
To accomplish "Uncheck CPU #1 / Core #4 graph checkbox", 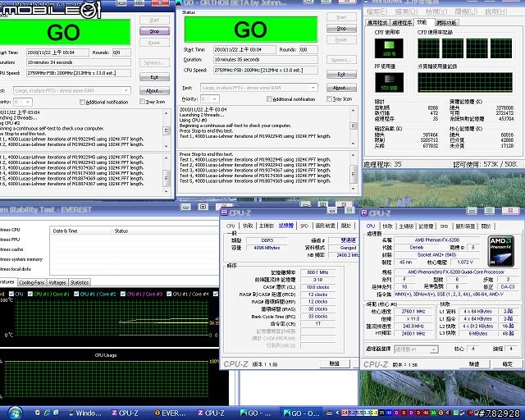I will (x=169, y=294).
